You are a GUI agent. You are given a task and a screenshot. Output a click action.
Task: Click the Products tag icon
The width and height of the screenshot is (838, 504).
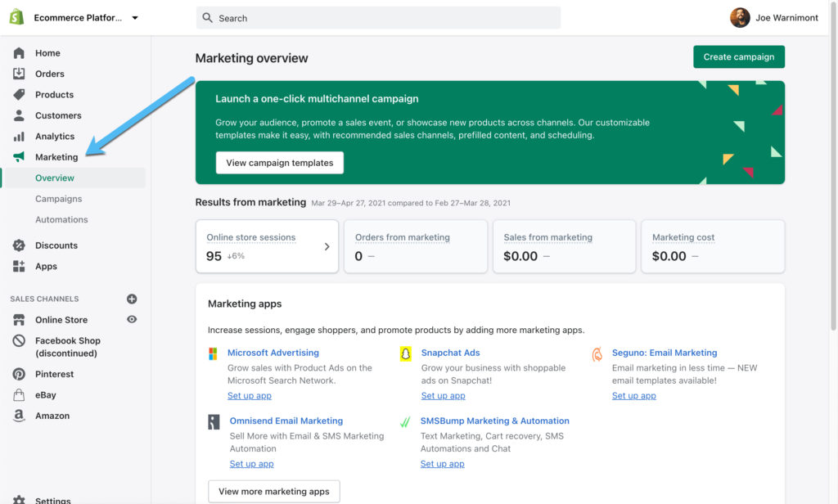(x=20, y=95)
